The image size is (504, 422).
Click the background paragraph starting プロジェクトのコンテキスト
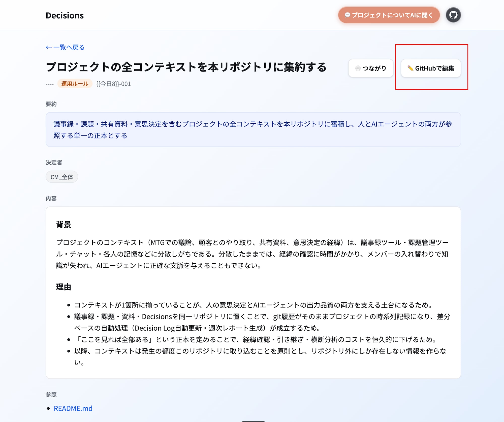tap(253, 254)
